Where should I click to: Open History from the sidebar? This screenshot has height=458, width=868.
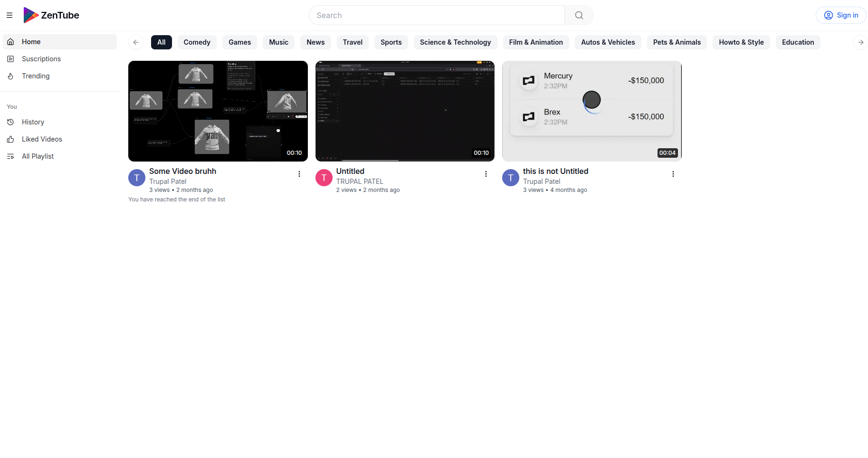(33, 122)
